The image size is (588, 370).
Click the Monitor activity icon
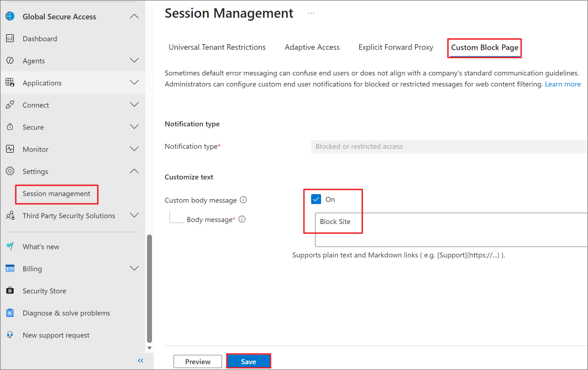10,149
